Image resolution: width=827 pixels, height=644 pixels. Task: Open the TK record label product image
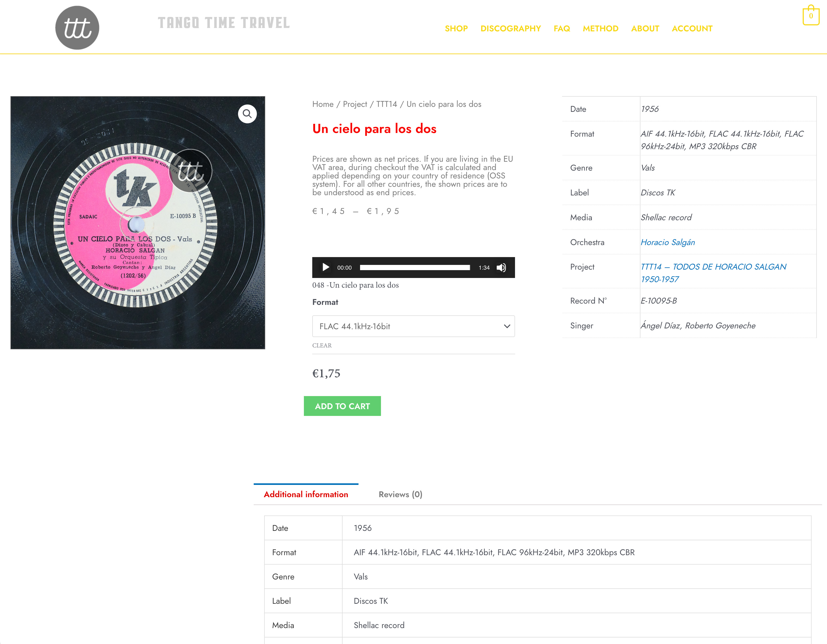point(138,223)
